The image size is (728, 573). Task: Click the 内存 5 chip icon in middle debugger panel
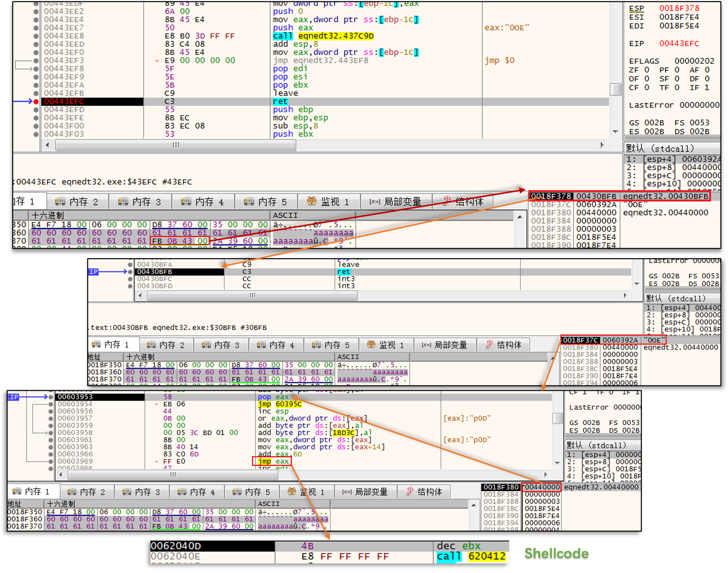click(x=316, y=345)
